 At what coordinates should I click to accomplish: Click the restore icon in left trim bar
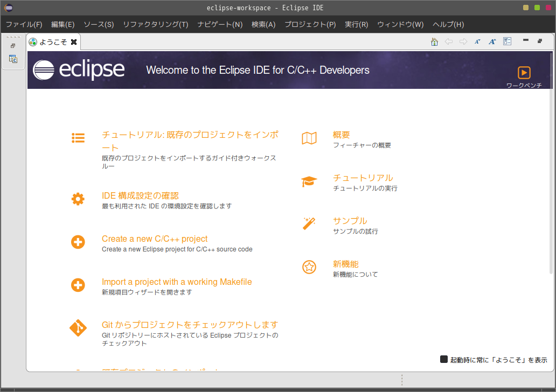click(13, 46)
